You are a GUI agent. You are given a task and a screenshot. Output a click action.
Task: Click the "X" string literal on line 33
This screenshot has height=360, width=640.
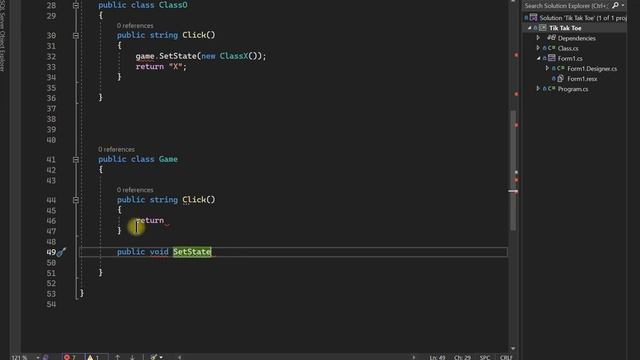point(176,67)
